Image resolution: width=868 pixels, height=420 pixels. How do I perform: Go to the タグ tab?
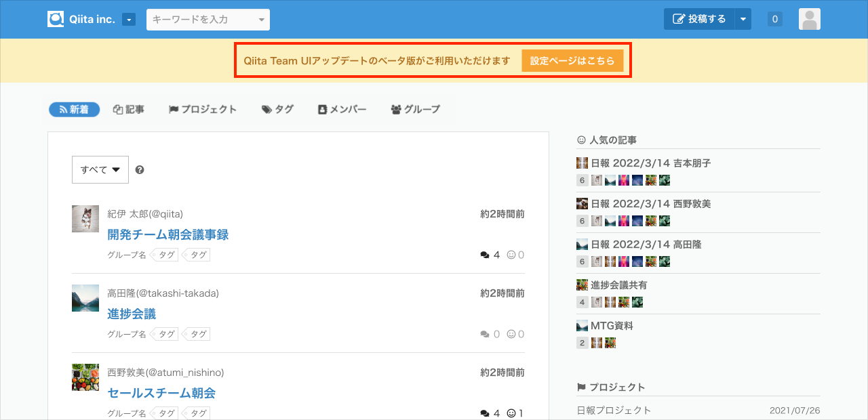pyautogui.click(x=278, y=109)
